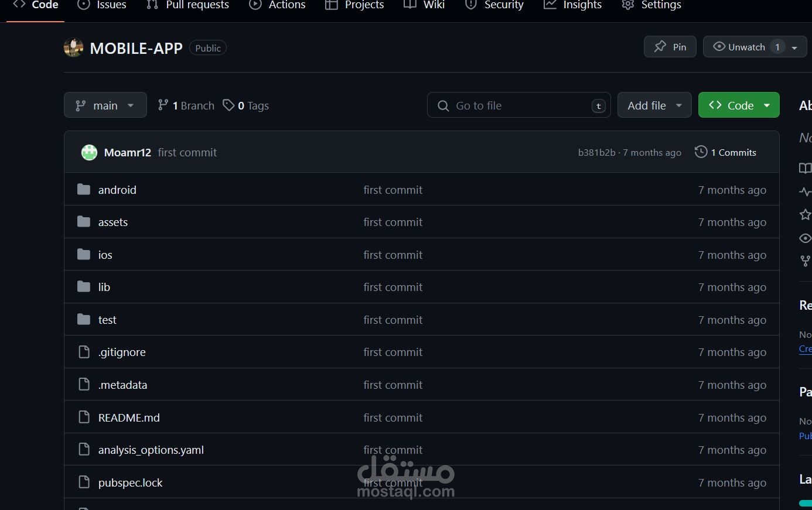812x510 pixels.
Task: Switch to the Settings tab
Action: (651, 5)
